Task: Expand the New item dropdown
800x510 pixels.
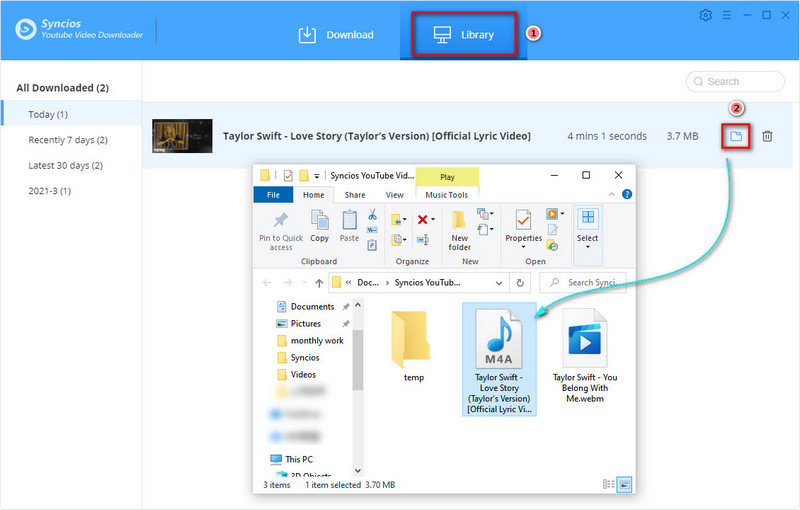Action: pos(492,213)
